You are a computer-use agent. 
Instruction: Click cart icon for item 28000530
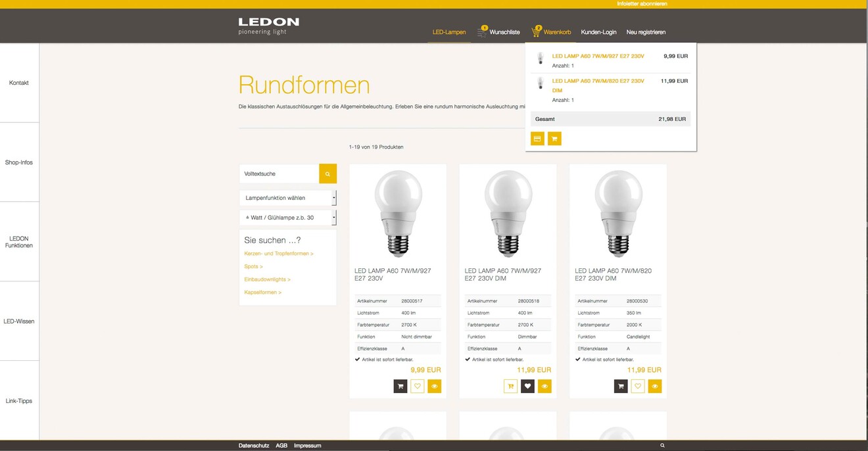point(621,387)
